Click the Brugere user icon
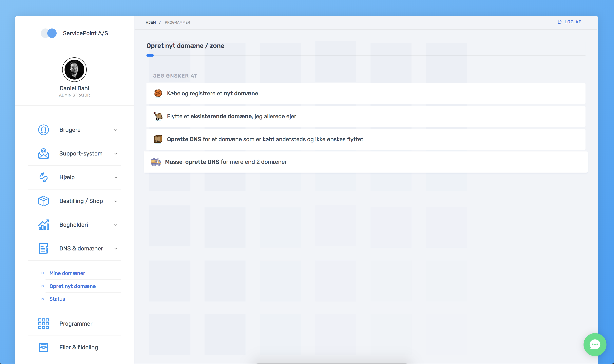This screenshot has height=364, width=614. [x=43, y=130]
